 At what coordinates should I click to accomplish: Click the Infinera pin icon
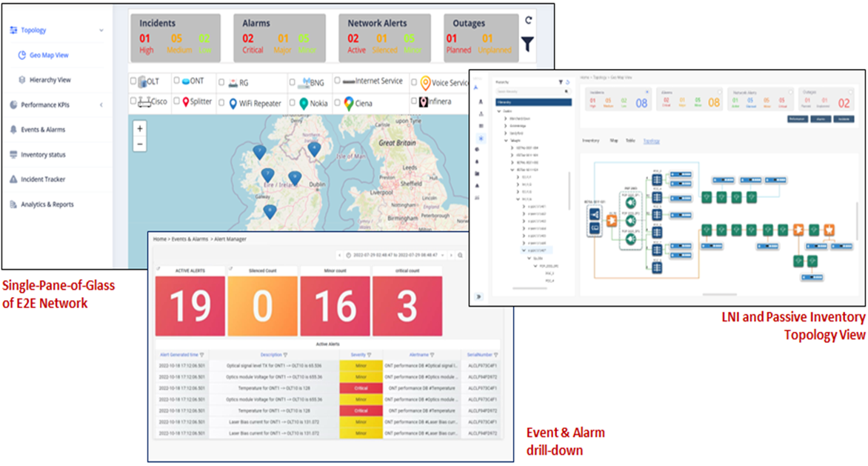424,101
